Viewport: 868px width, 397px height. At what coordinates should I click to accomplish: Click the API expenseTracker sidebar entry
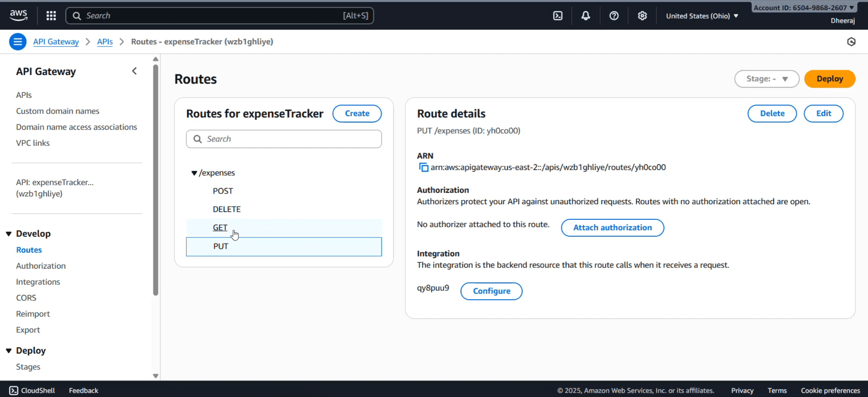pyautogui.click(x=55, y=188)
